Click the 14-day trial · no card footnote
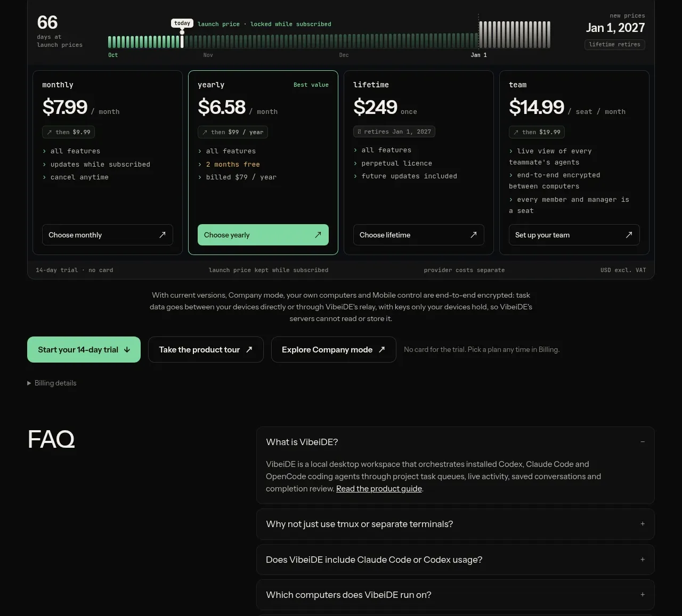 click(75, 270)
